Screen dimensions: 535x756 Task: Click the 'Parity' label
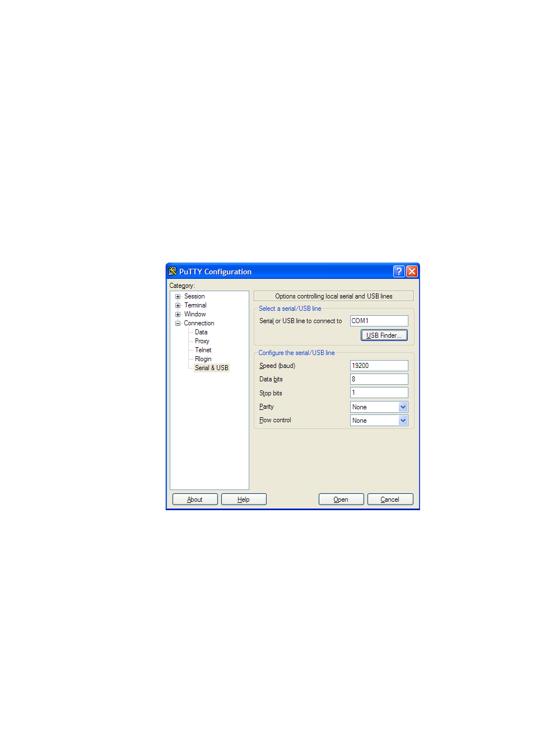267,407
